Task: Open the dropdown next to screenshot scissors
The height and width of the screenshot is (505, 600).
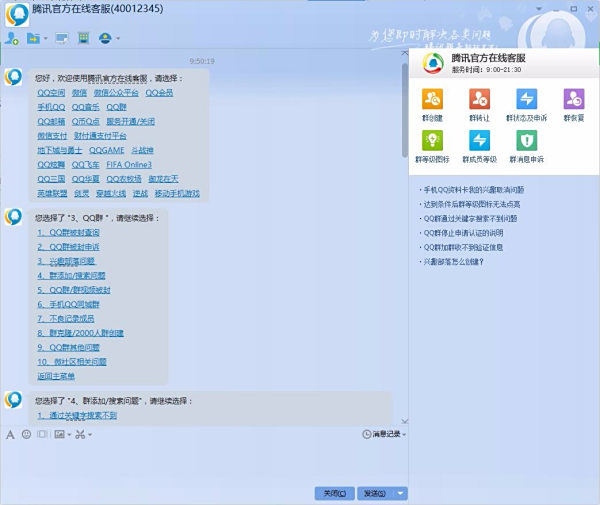Action: (x=90, y=435)
